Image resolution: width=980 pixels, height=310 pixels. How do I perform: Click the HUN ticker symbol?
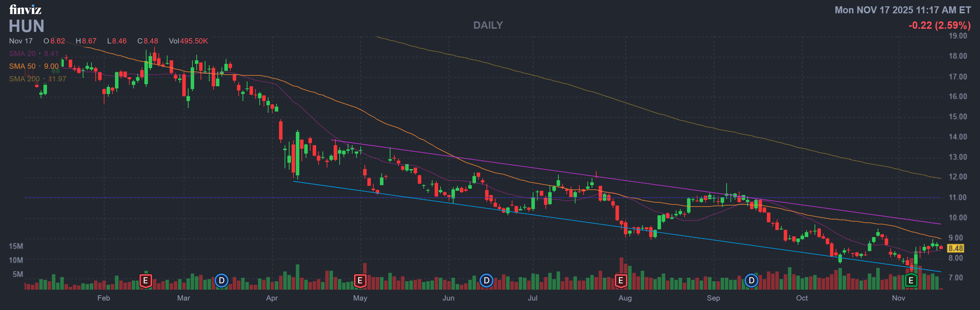[27, 26]
